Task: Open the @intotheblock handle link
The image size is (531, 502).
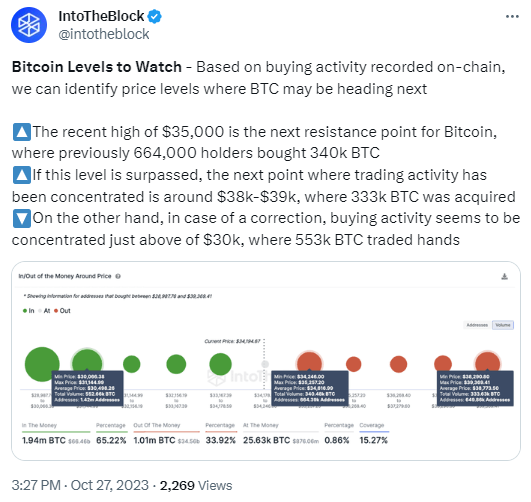Action: 104,34
